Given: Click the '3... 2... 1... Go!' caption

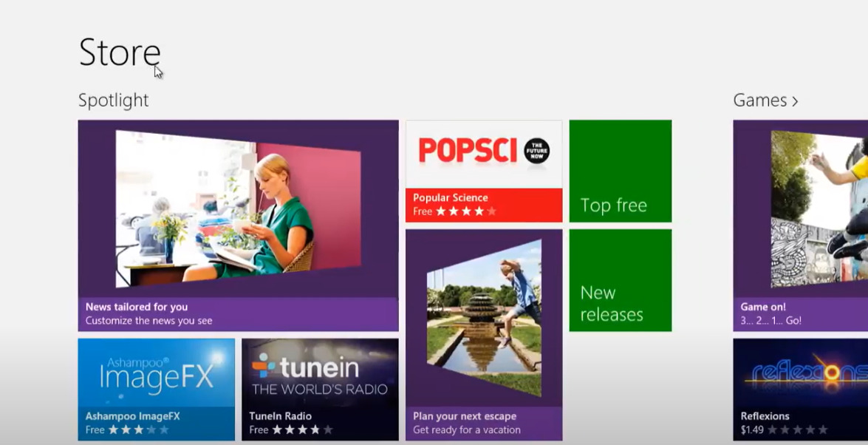Looking at the screenshot, I should (771, 320).
